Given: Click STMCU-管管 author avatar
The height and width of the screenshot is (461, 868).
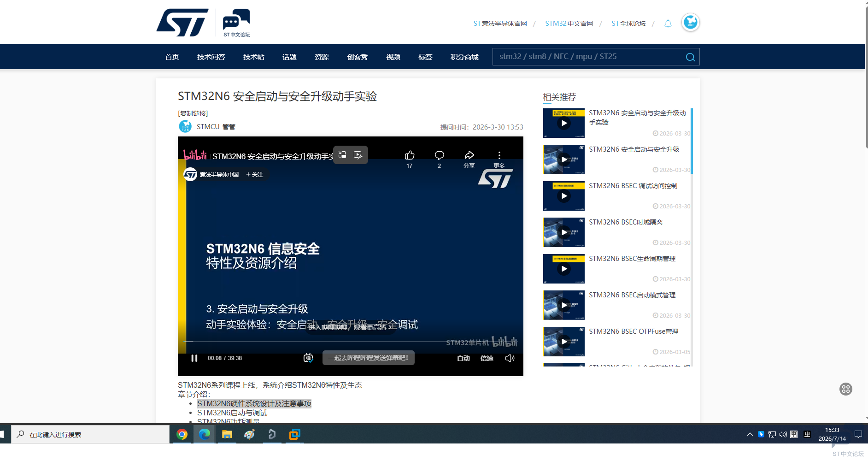Looking at the screenshot, I should 185,126.
